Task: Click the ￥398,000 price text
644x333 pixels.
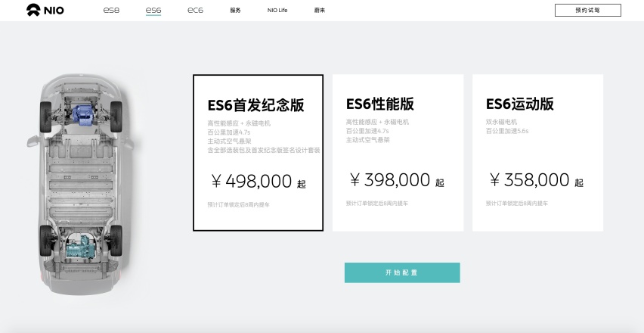Action: pyautogui.click(x=397, y=179)
